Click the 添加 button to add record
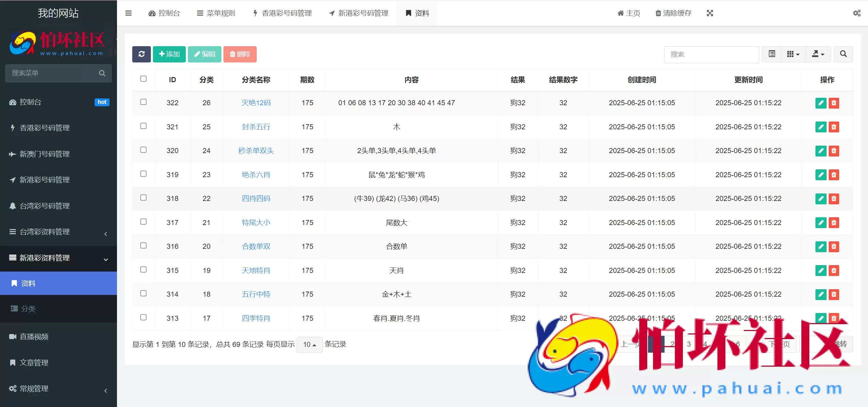The height and width of the screenshot is (407, 868). [x=169, y=54]
